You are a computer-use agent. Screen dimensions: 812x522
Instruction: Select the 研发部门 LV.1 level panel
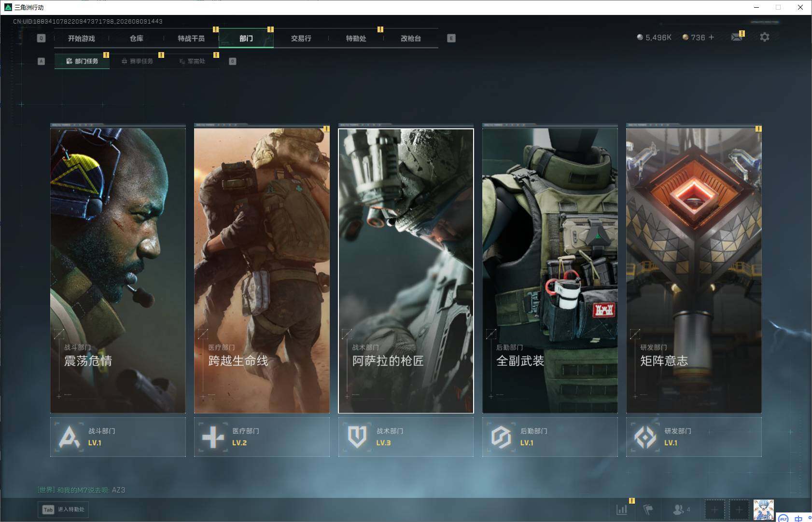694,437
